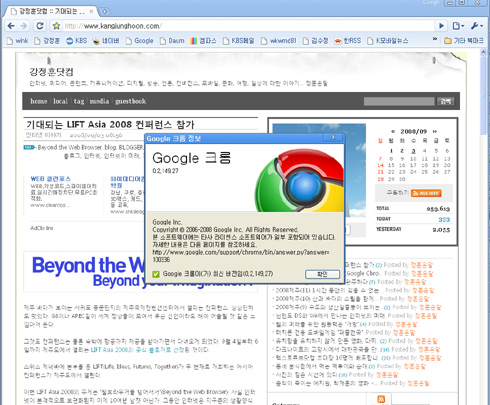Click the AdClix link text
Screen dimensions: 490x405
click(42, 228)
